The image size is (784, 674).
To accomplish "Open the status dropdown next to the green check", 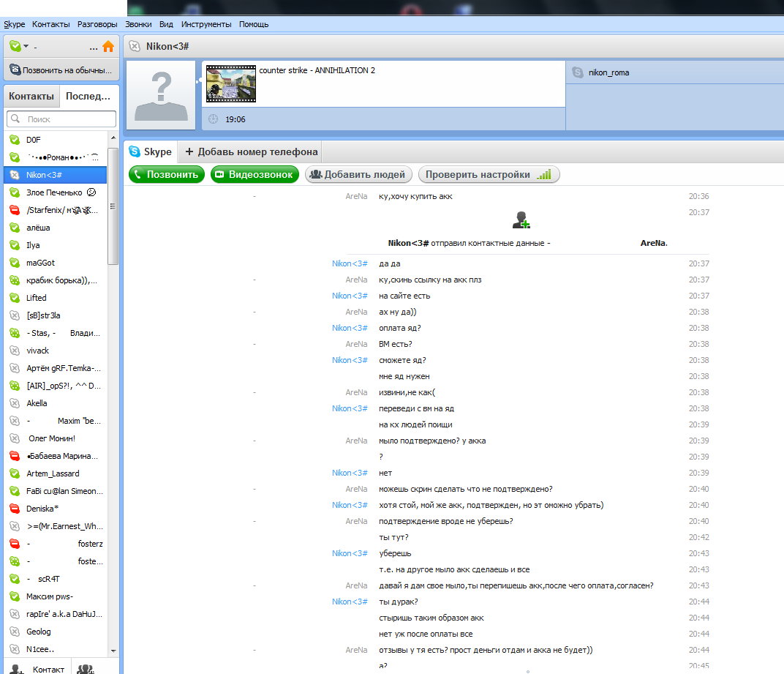I will [26, 47].
